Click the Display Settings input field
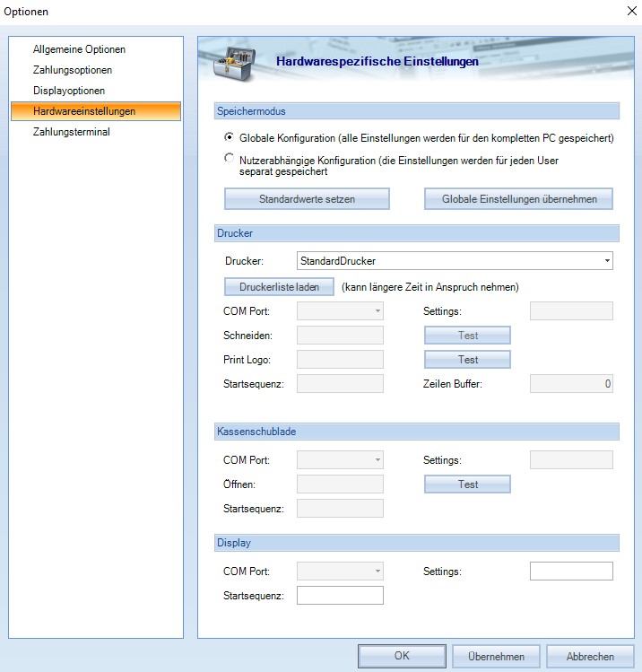Screen dimensions: 642x672 571,572
